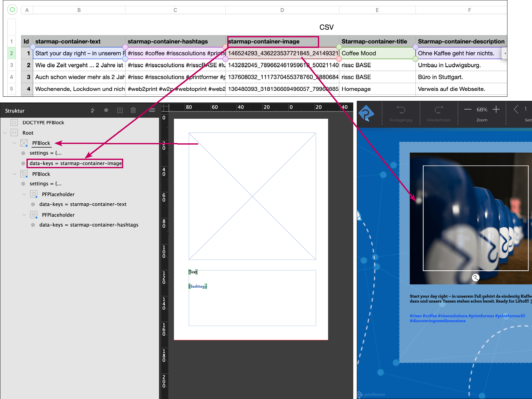This screenshot has width=532, height=399.
Task: Zoom out with the minus icon
Action: [x=468, y=109]
